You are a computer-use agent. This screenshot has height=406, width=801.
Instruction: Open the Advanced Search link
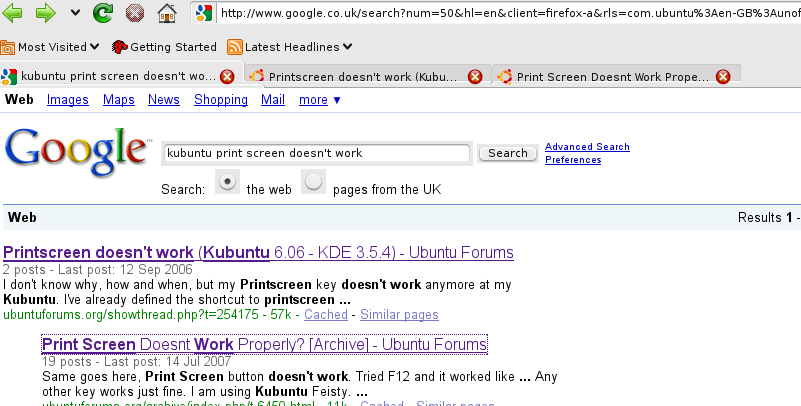click(587, 147)
